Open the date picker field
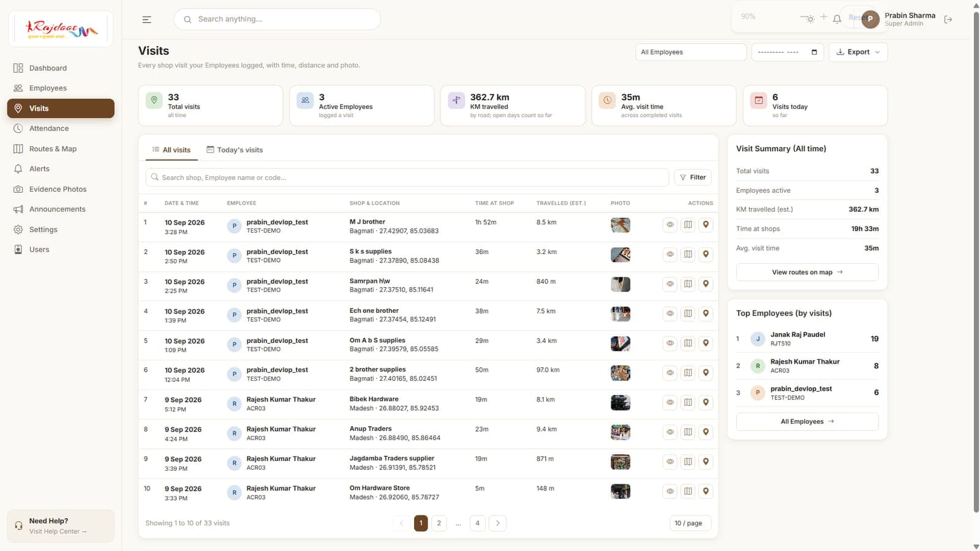Image resolution: width=980 pixels, height=551 pixels. [787, 52]
